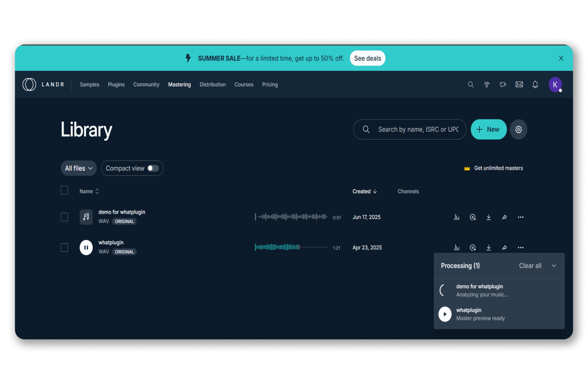Viewport: 588px width, 381px height.
Task: Click the signpost icon in top navigation
Action: (x=487, y=84)
